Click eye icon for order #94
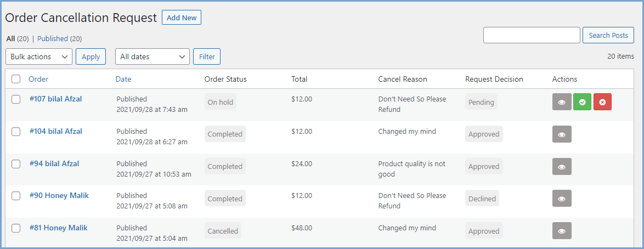The width and height of the screenshot is (644, 249). [562, 167]
